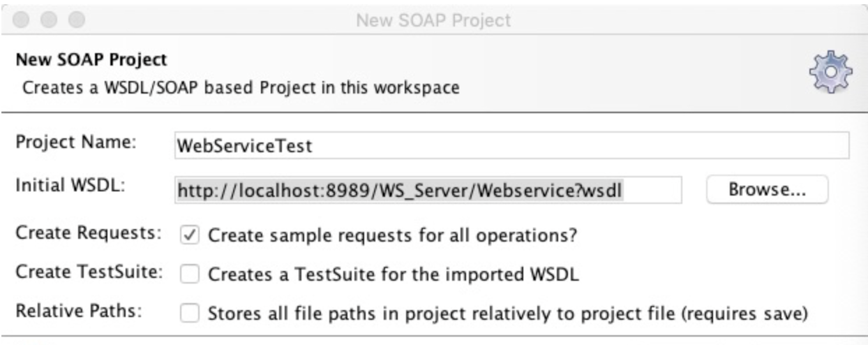Uncheck the Create sample requests checkbox
868x345 pixels.
[189, 235]
